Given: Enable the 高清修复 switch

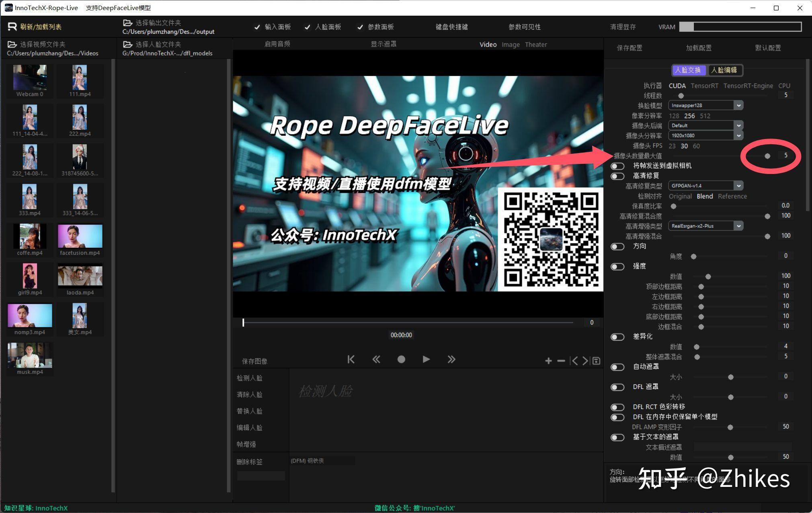Looking at the screenshot, I should coord(617,176).
